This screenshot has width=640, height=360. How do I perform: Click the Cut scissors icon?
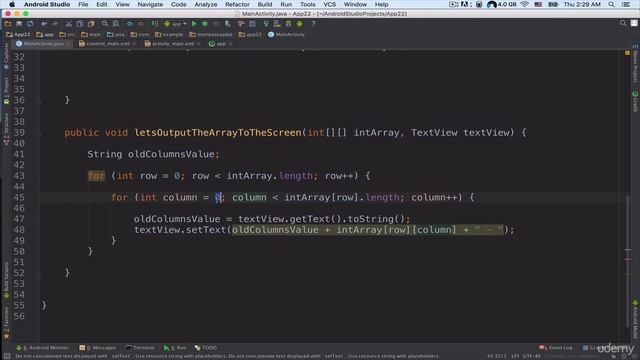click(69, 24)
